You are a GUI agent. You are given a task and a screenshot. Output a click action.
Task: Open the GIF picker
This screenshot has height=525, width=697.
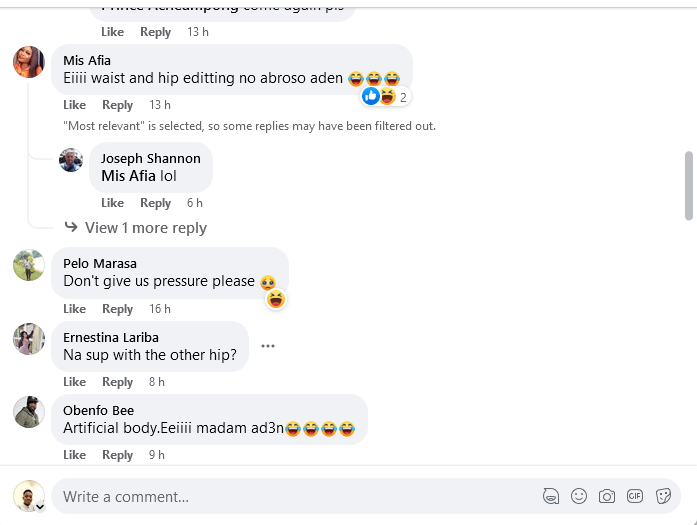point(634,496)
